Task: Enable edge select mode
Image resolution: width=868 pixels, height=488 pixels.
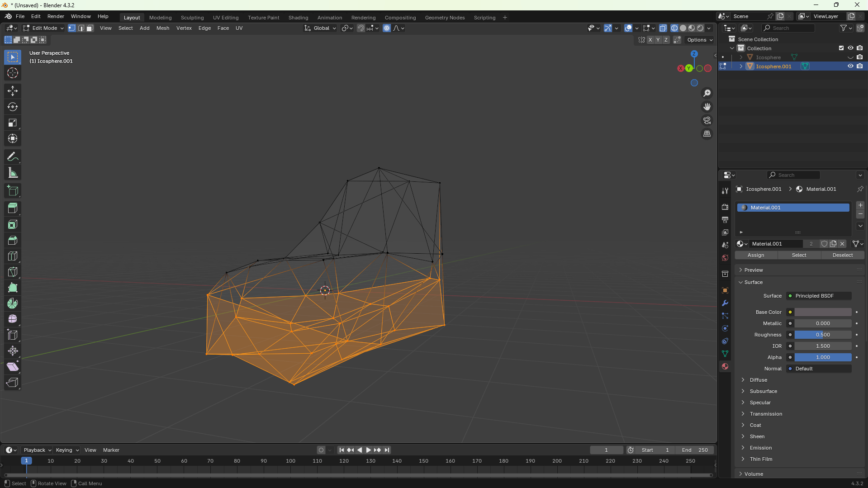Action: coord(81,28)
